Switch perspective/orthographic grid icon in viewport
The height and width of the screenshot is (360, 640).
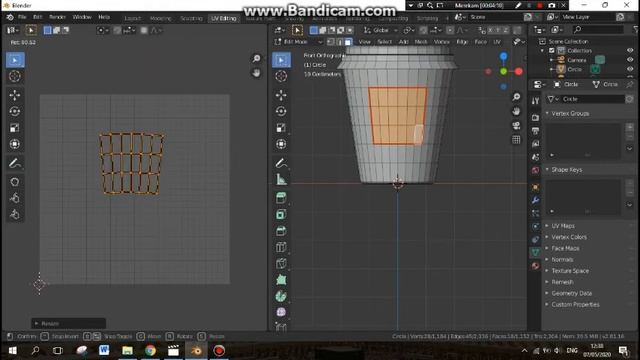pos(516,140)
